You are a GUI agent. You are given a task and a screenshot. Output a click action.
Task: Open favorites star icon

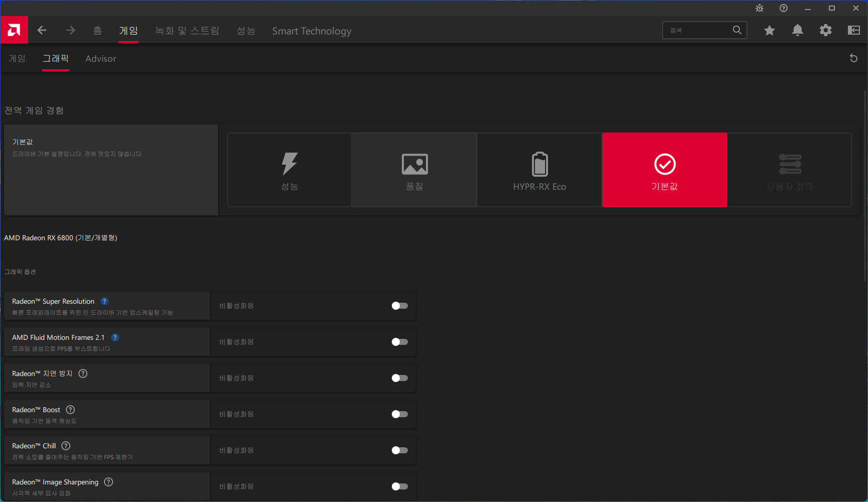(x=770, y=31)
